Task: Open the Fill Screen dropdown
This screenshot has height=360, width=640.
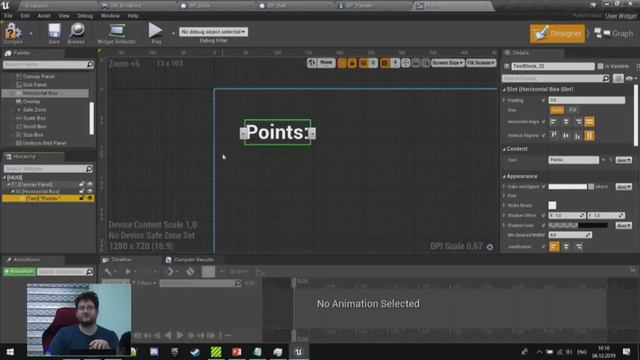Action: [x=481, y=63]
